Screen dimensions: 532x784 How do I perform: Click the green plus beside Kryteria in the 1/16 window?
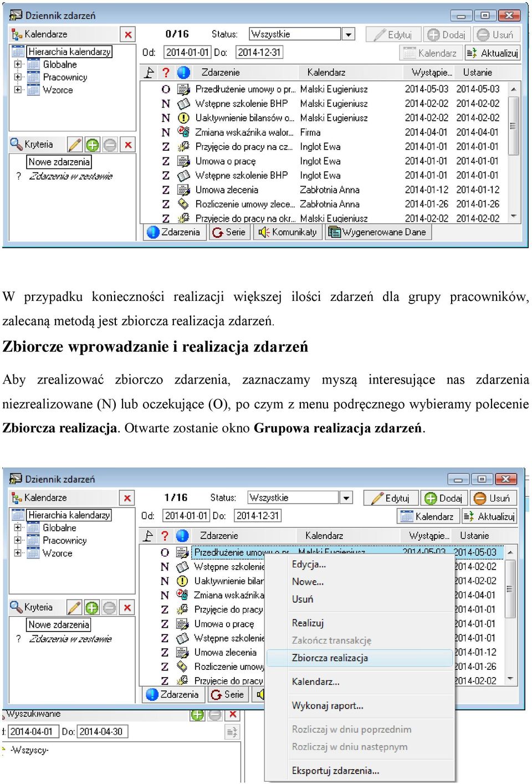[92, 608]
